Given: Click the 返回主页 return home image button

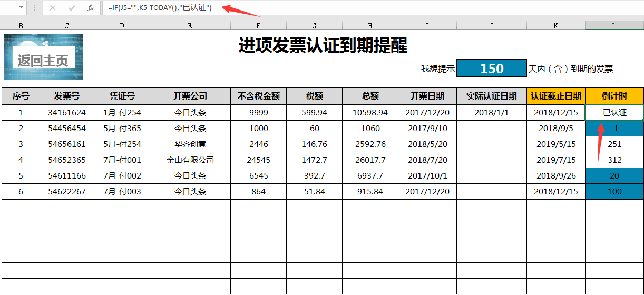Looking at the screenshot, I should (x=43, y=56).
